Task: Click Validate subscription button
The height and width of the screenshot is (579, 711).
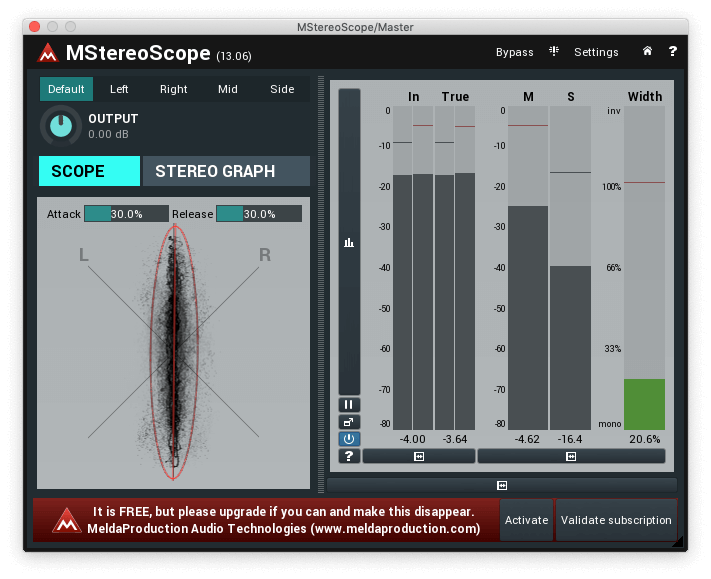Action: point(616,520)
